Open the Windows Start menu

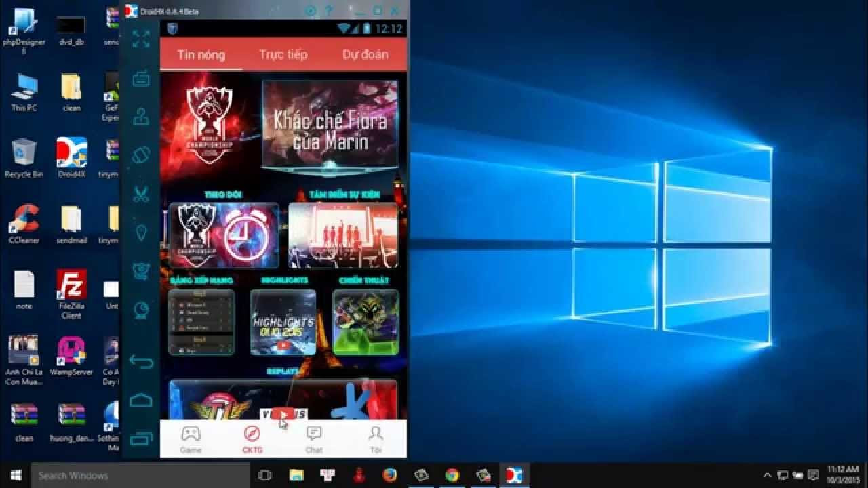(16, 475)
